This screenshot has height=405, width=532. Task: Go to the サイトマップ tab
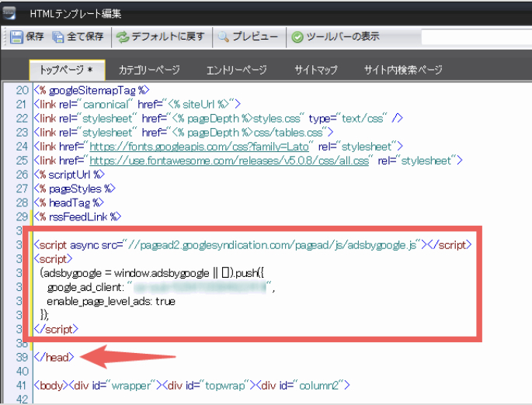pyautogui.click(x=316, y=70)
